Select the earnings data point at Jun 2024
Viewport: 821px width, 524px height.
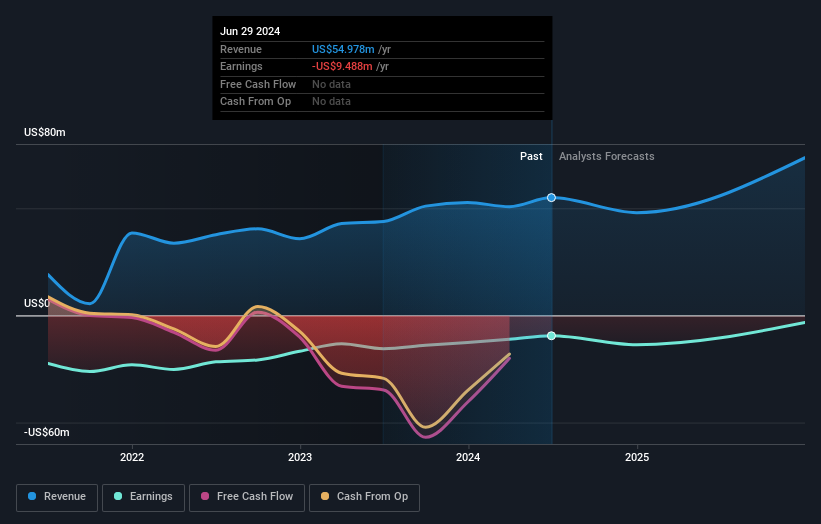click(x=551, y=336)
